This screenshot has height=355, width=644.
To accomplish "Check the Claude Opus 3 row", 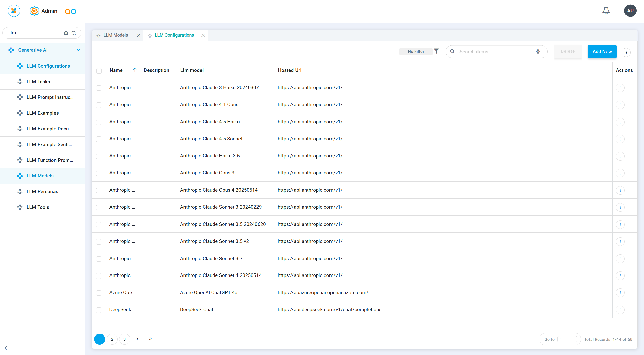I will point(99,173).
